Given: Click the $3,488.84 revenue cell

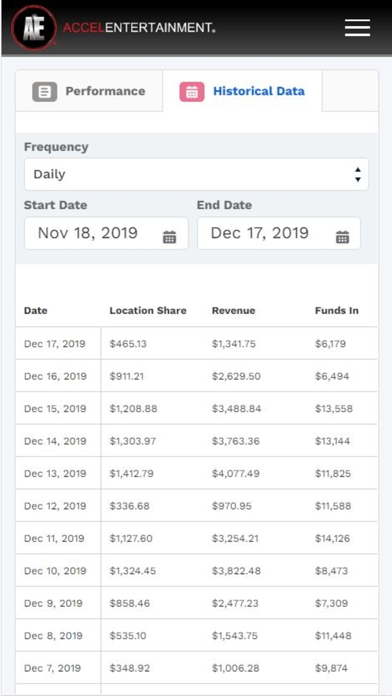Looking at the screenshot, I should tap(237, 408).
